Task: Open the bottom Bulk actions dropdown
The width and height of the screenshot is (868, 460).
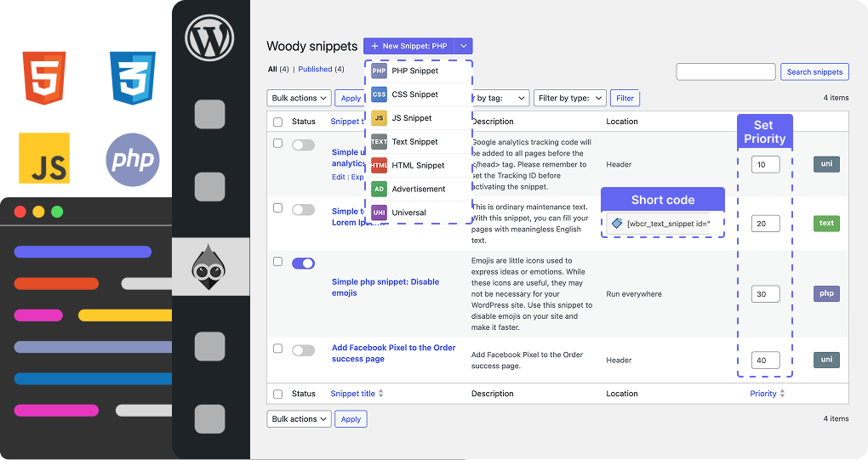Action: pos(299,419)
